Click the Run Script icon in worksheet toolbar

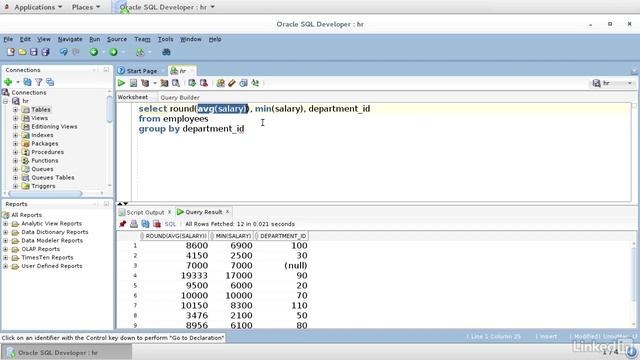(133, 83)
